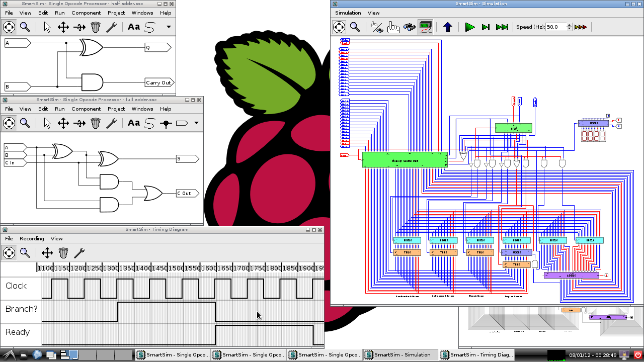Viewport: 644px width, 362px height.
Task: Open View menu in Simulation window
Action: coord(374,13)
